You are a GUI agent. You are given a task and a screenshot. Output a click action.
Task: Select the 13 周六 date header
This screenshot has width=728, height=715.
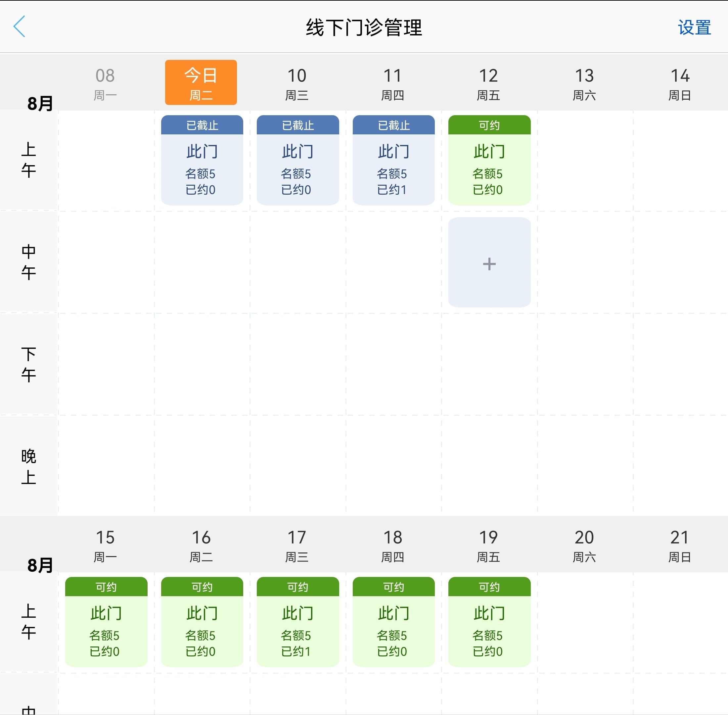tap(584, 84)
